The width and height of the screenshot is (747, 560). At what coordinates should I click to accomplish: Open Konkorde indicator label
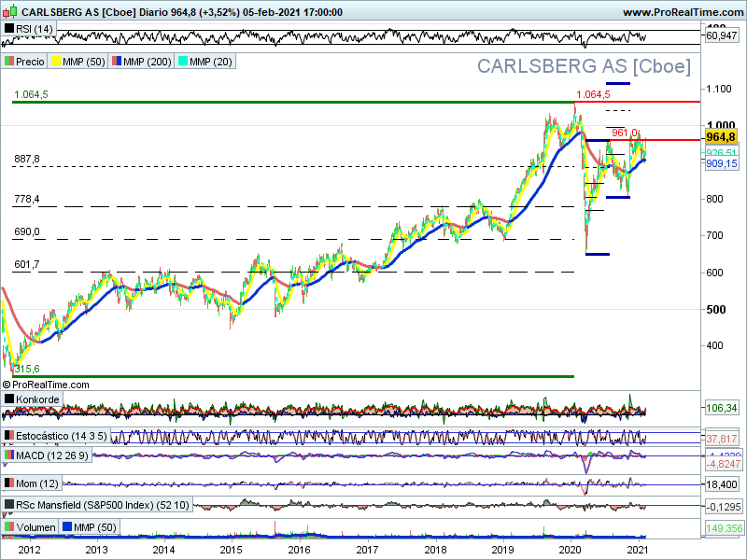point(37,399)
